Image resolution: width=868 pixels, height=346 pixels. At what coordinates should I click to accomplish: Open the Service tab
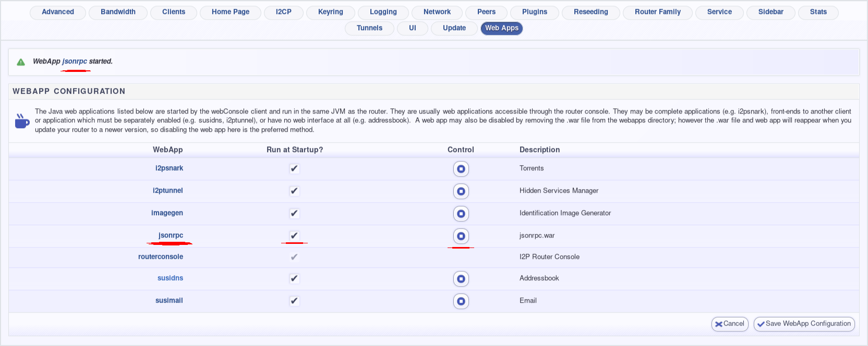point(719,12)
